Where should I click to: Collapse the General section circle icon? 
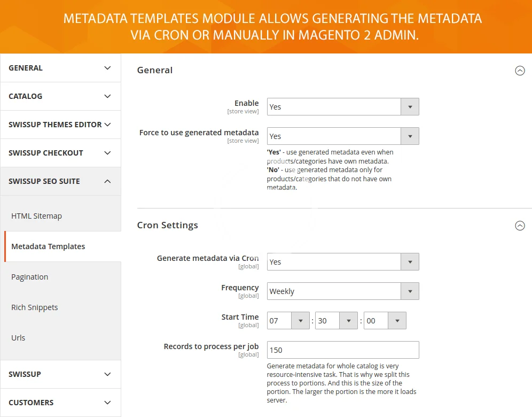coord(520,71)
